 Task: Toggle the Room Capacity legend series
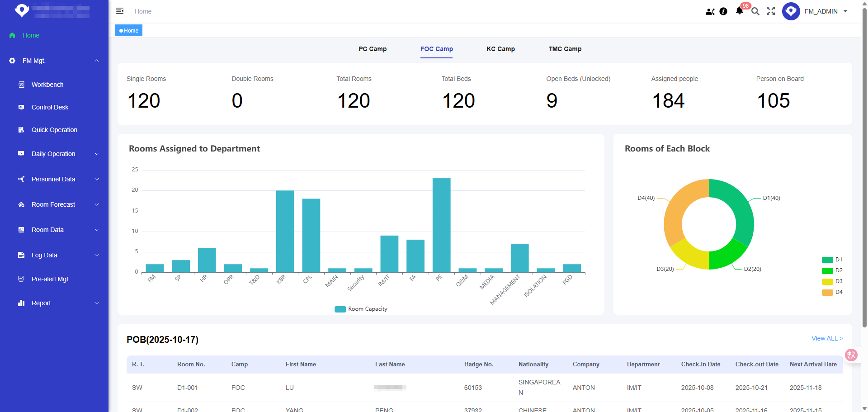pyautogui.click(x=361, y=309)
